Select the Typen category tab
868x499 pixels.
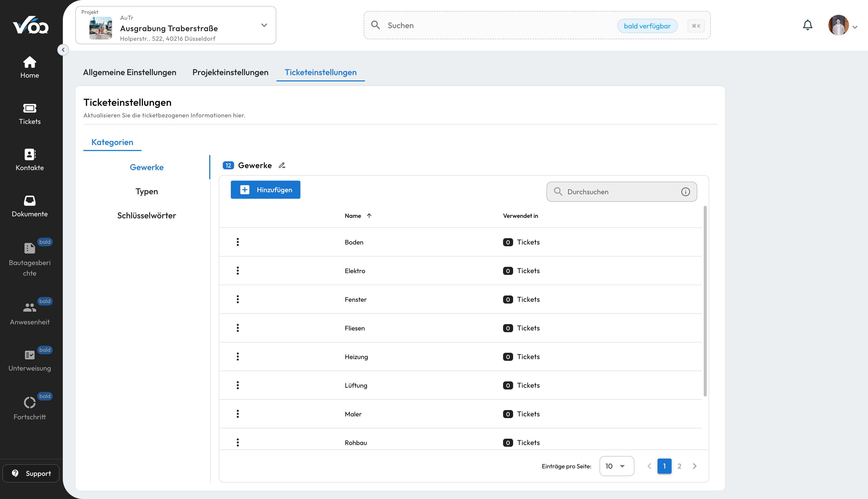tap(147, 191)
